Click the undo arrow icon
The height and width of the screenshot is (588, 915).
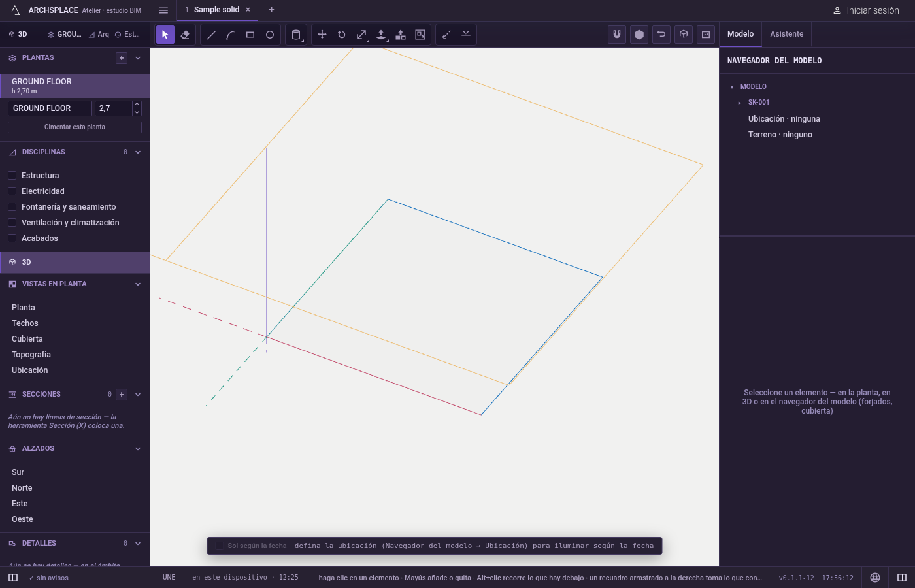[x=661, y=35]
